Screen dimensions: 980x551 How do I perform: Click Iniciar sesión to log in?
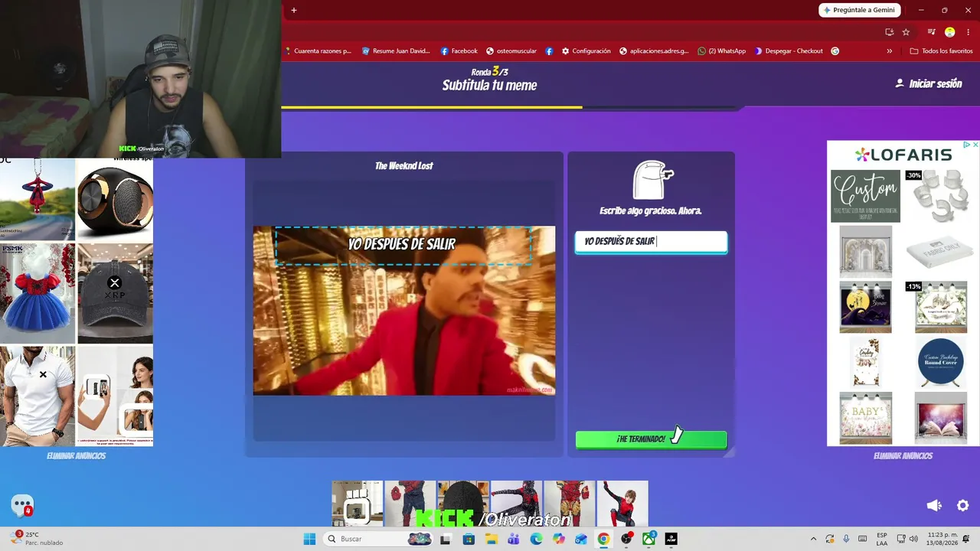(x=928, y=83)
